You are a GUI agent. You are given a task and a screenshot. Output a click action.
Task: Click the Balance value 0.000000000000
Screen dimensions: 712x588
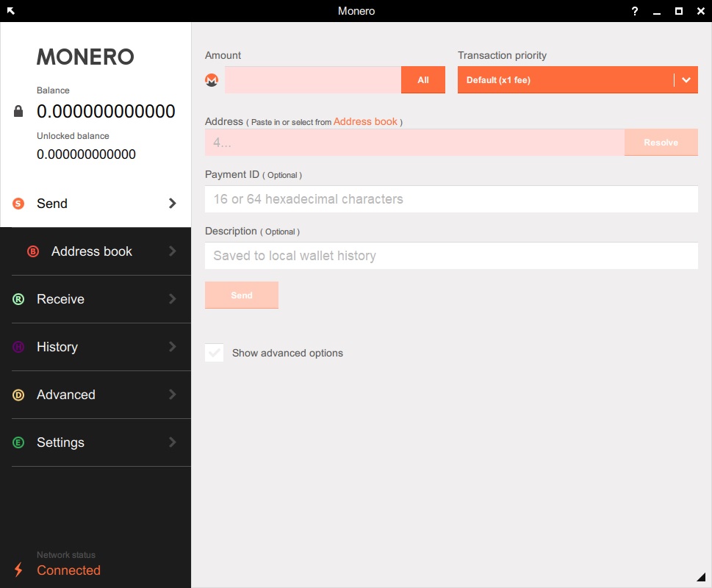point(106,112)
